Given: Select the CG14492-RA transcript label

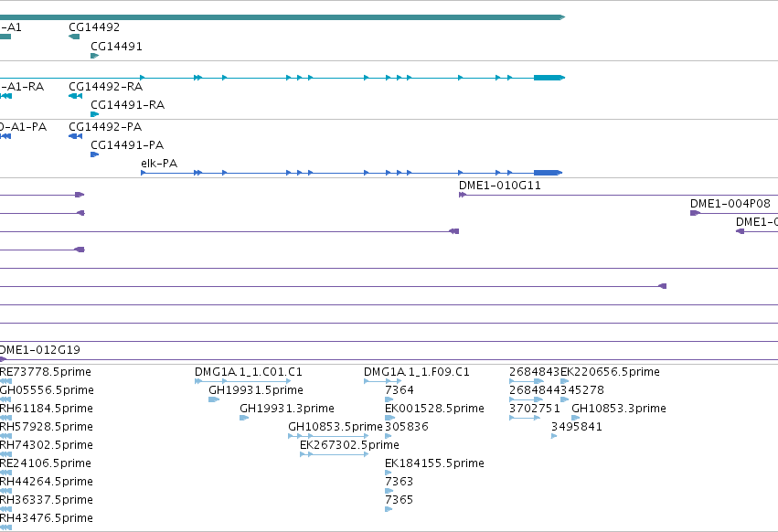Looking at the screenshot, I should coord(106,87).
